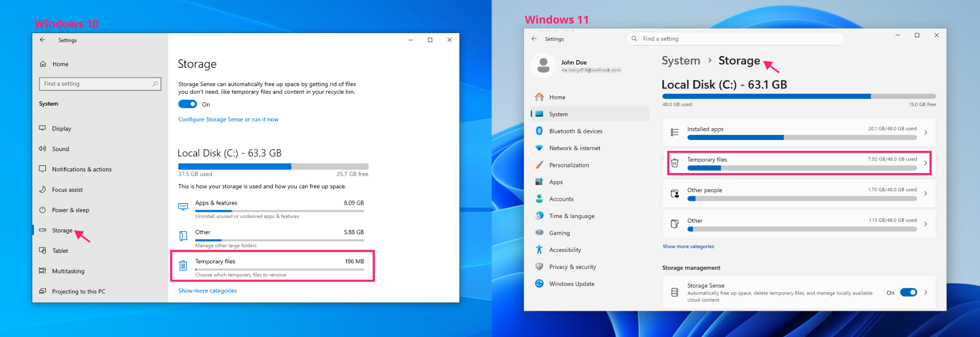Click Display monitor icon in Windows 10 sidebar
Image resolution: width=980 pixels, height=337 pixels.
(x=43, y=128)
